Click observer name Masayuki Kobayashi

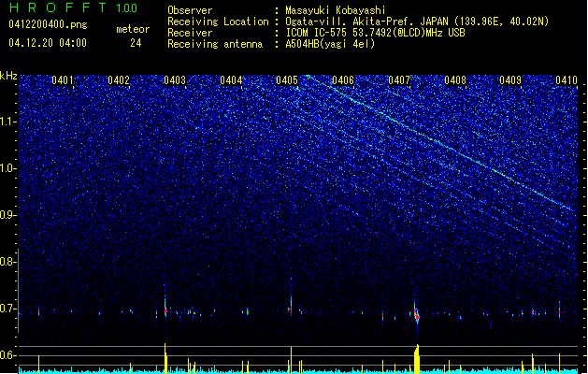(x=335, y=10)
